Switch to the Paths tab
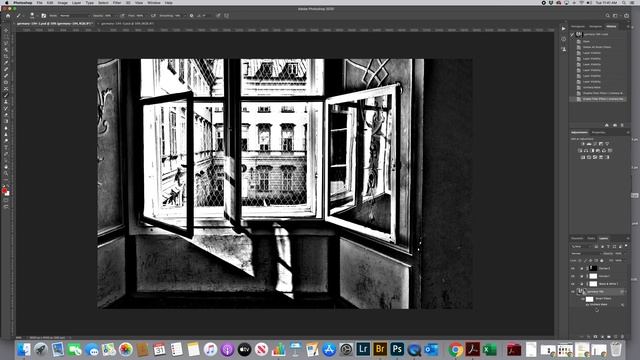This screenshot has height=360, width=640. (x=591, y=238)
